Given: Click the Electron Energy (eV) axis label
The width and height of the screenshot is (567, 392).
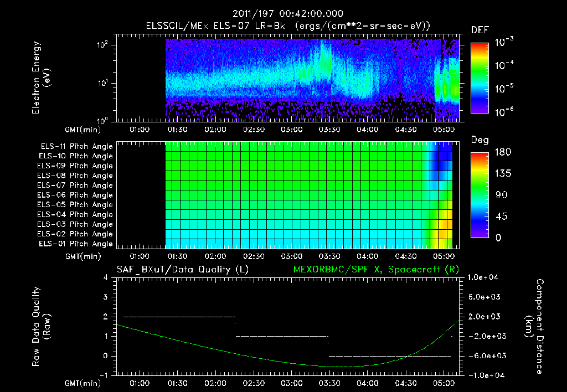Looking at the screenshot, I should pyautogui.click(x=41, y=78).
